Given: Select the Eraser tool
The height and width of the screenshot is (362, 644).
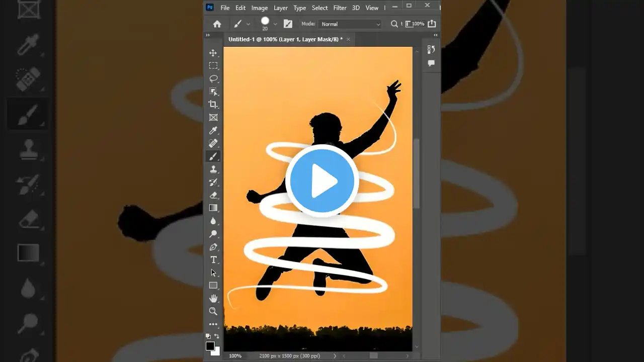Looking at the screenshot, I should pos(213,195).
